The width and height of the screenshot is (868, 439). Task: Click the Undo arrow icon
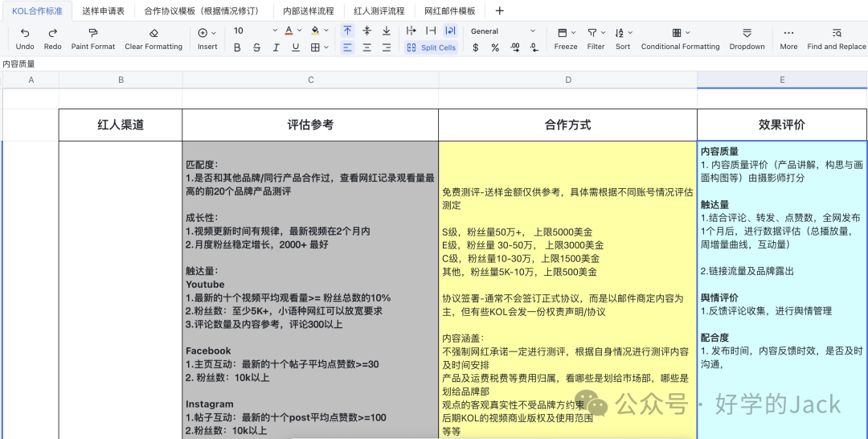click(x=24, y=33)
